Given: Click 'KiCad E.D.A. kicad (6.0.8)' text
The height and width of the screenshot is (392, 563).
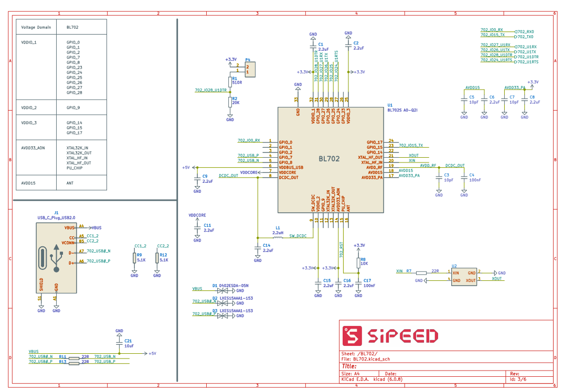Looking at the screenshot, I should (372, 379).
